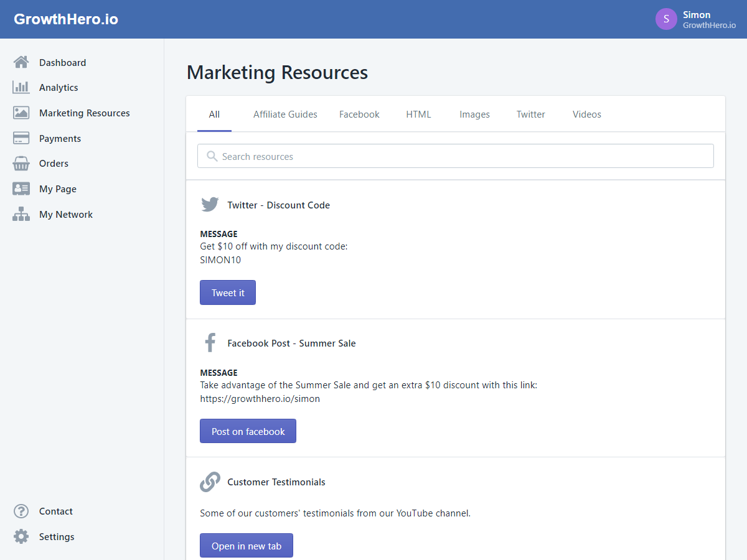Open the Orders page
This screenshot has width=747, height=560.
[54, 164]
